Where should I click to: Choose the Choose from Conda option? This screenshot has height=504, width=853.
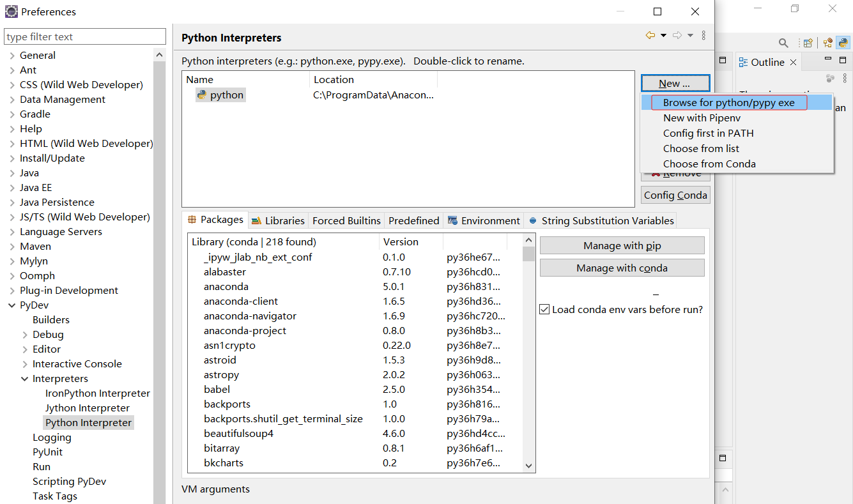(x=737, y=164)
